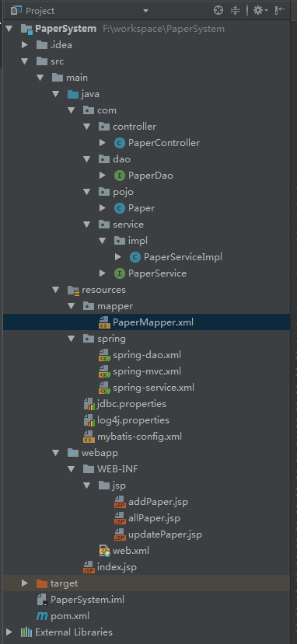Image resolution: width=297 pixels, height=644 pixels.
Task: Expand the .idea folder arrow
Action: pyautogui.click(x=25, y=45)
